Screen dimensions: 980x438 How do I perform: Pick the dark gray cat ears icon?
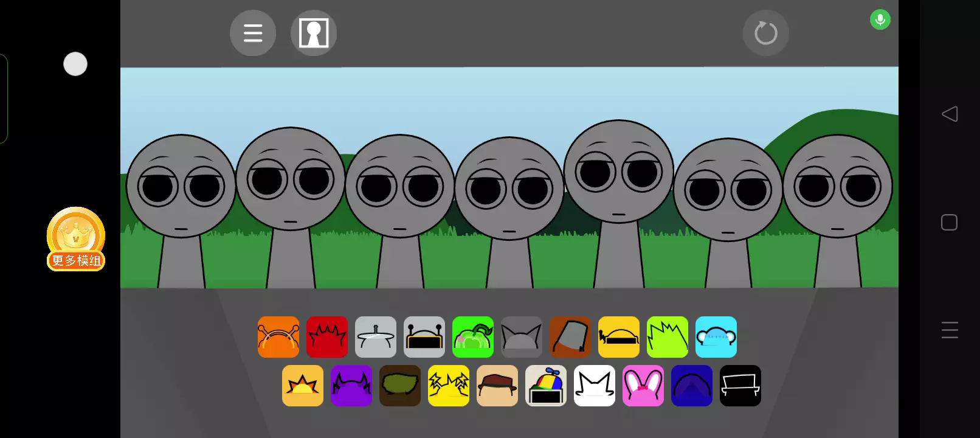[522, 337]
